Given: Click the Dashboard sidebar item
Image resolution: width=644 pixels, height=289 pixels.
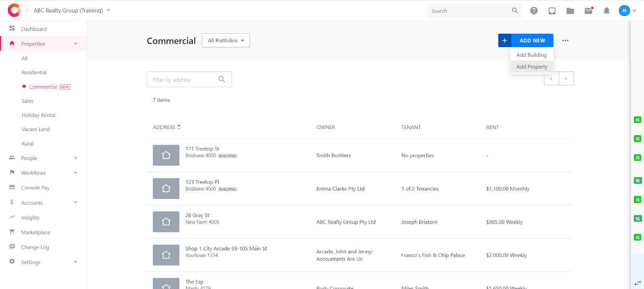Looking at the screenshot, I should [43, 29].
